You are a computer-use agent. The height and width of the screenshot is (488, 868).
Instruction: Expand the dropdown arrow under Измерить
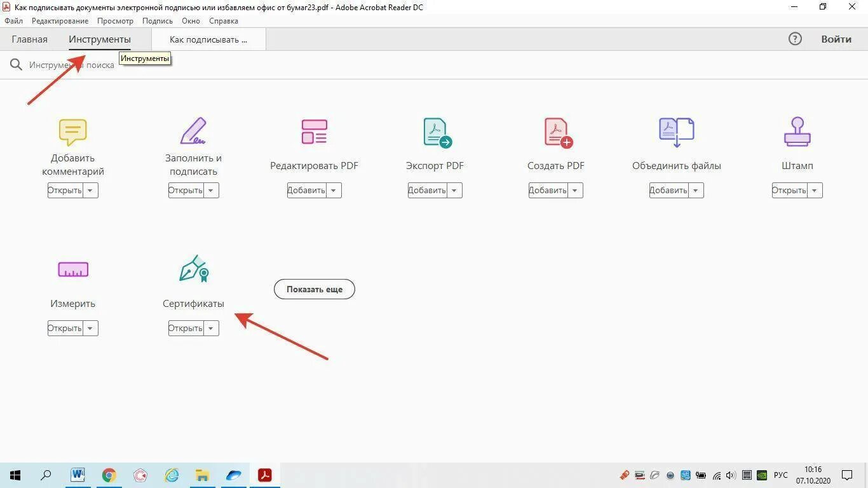(90, 328)
